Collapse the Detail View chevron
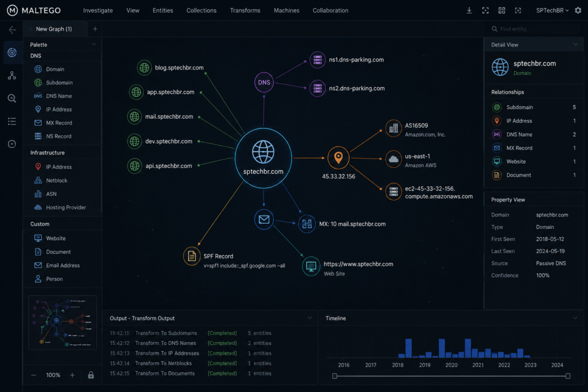 (575, 44)
